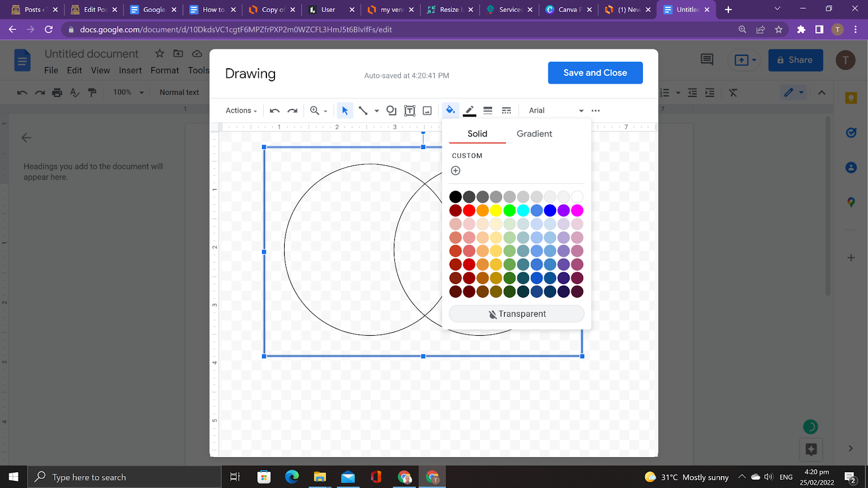Set fill to Transparent
Screen dimensions: 868x488
point(516,314)
